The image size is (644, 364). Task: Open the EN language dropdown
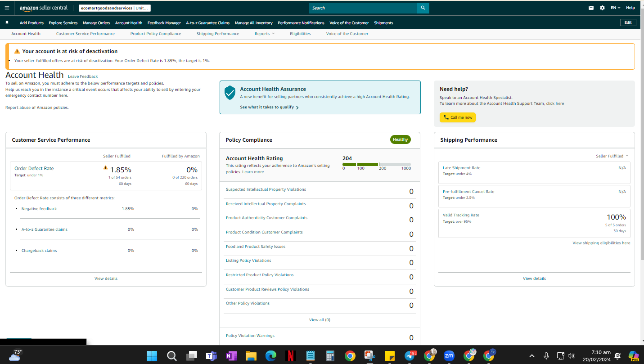click(x=616, y=8)
